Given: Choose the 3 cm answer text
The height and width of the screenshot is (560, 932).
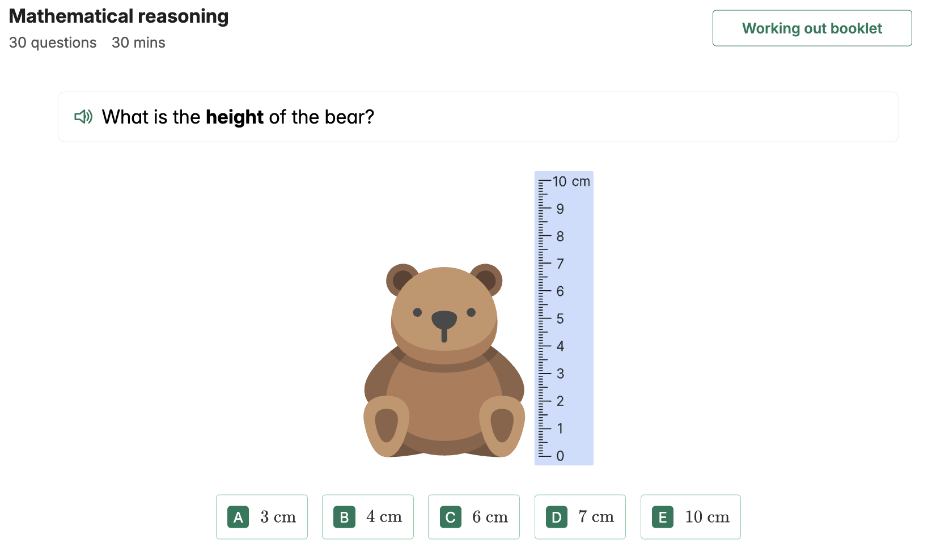Looking at the screenshot, I should tap(278, 517).
